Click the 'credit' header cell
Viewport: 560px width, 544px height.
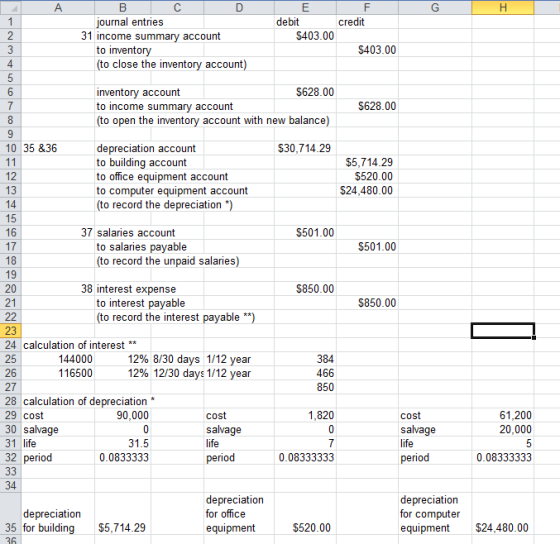(367, 22)
